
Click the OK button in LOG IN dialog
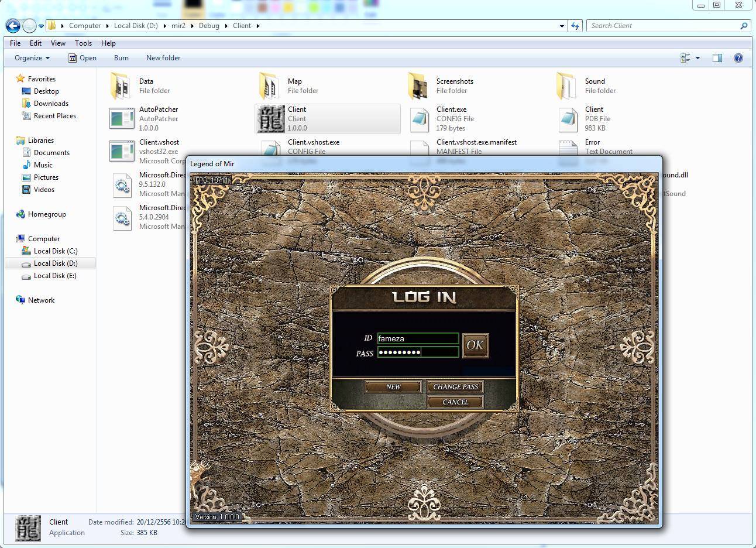point(475,345)
